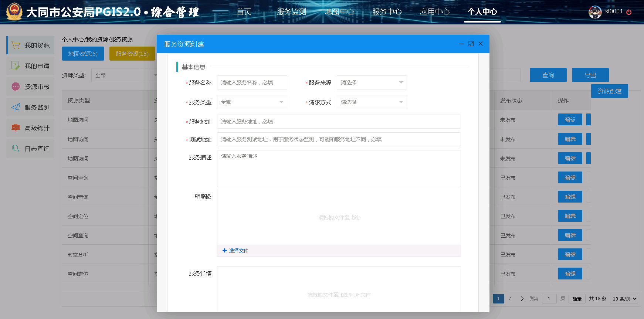Click 服务监测 paper plane icon

coord(16,107)
